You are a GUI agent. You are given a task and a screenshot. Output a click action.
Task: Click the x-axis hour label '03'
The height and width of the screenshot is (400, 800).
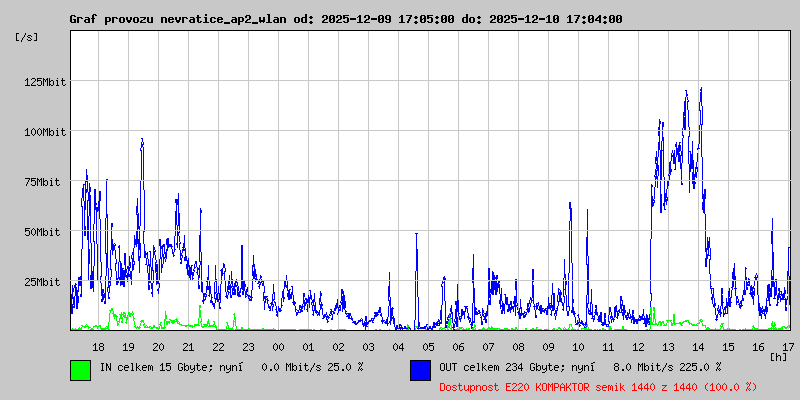click(368, 347)
